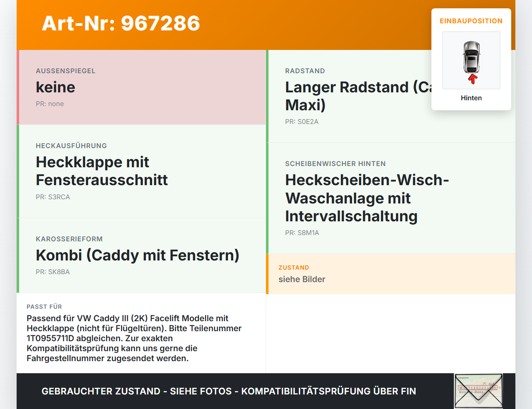Select the Aussenspiegel value keine

coord(56,87)
